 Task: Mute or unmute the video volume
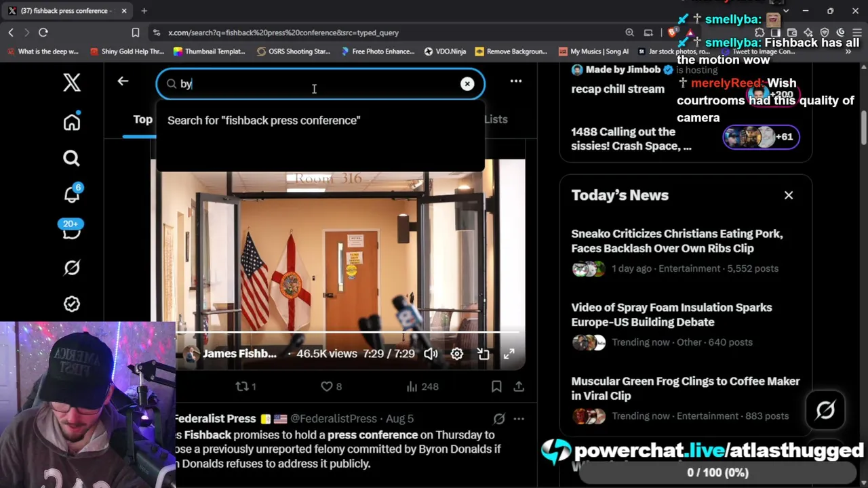click(x=431, y=354)
